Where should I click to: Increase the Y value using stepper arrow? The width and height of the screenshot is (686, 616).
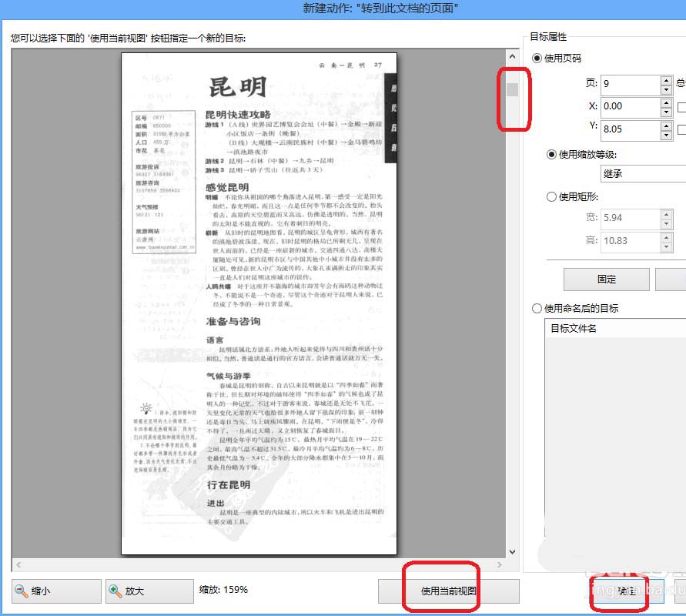point(665,126)
